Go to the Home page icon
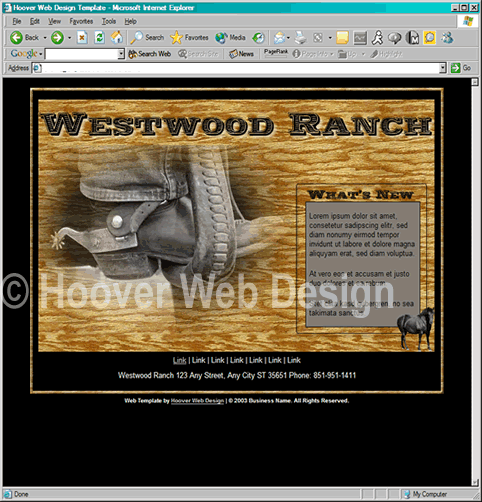 [x=117, y=38]
